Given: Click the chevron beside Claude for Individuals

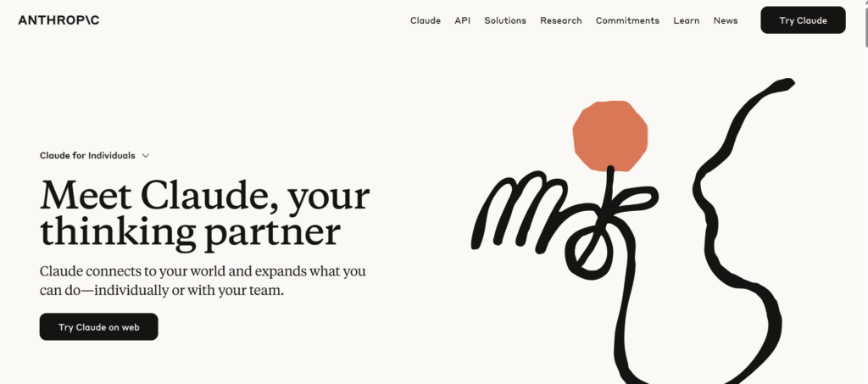Looking at the screenshot, I should [x=146, y=156].
